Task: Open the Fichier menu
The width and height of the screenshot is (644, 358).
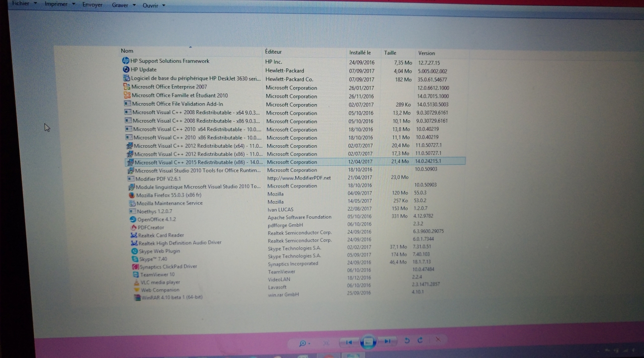Action: pyautogui.click(x=21, y=4)
